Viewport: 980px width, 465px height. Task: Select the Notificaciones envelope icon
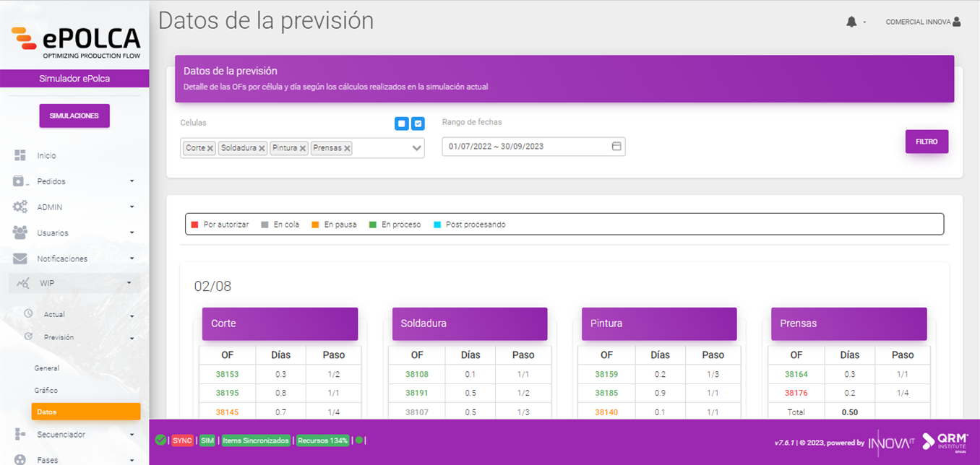click(x=20, y=258)
